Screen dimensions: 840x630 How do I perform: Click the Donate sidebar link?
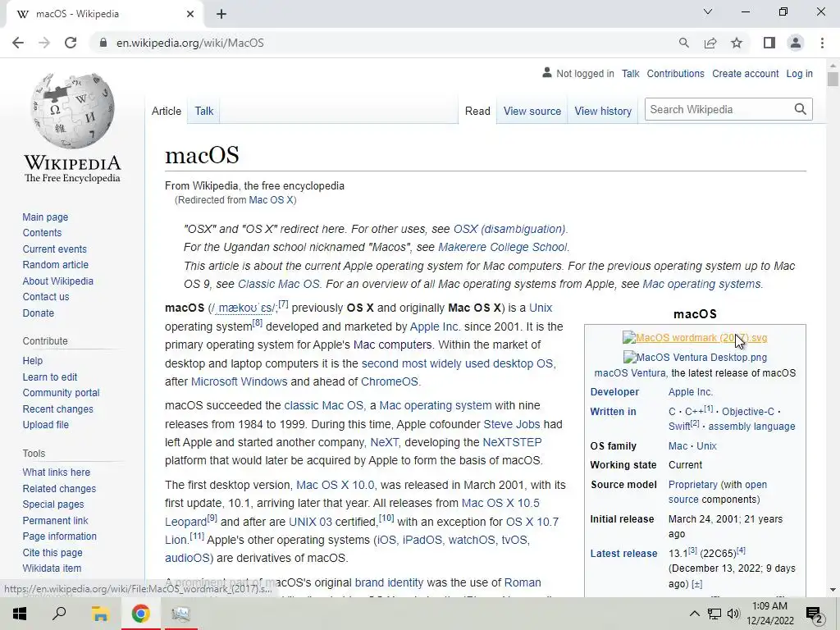coord(38,313)
